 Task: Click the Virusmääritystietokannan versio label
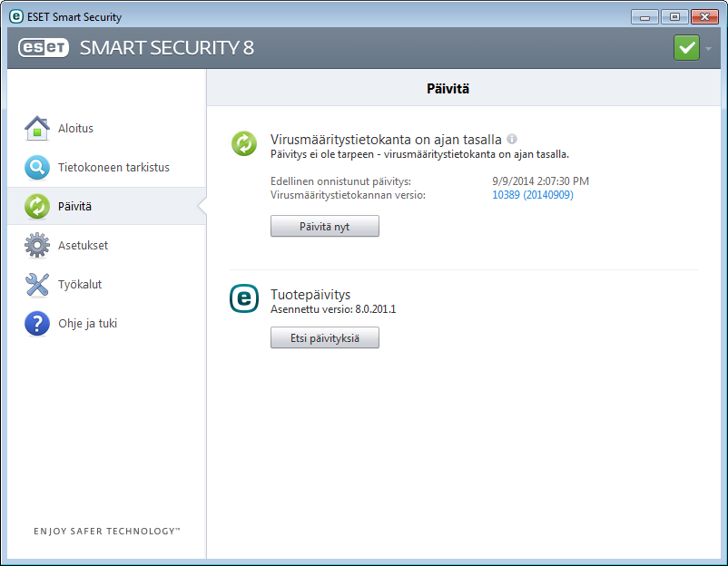click(349, 195)
